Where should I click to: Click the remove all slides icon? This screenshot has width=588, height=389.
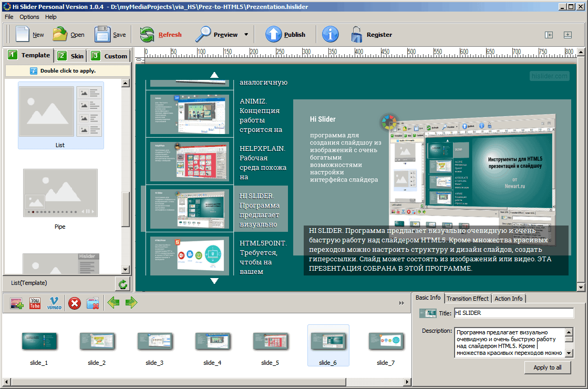92,303
